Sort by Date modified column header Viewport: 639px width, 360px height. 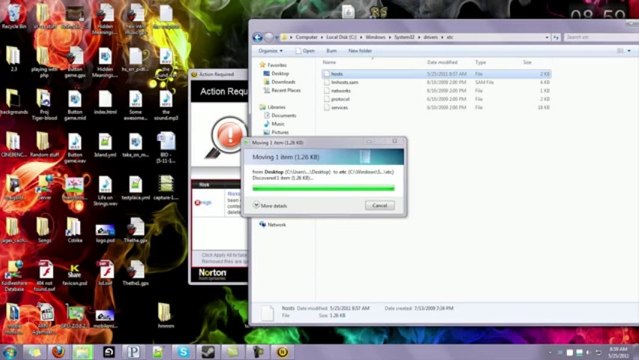click(442, 62)
